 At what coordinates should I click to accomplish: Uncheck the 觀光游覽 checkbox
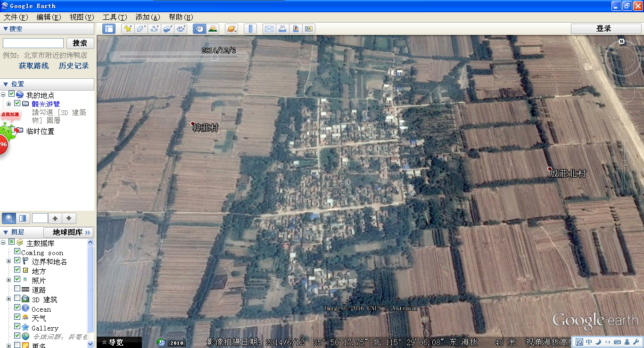tap(17, 103)
